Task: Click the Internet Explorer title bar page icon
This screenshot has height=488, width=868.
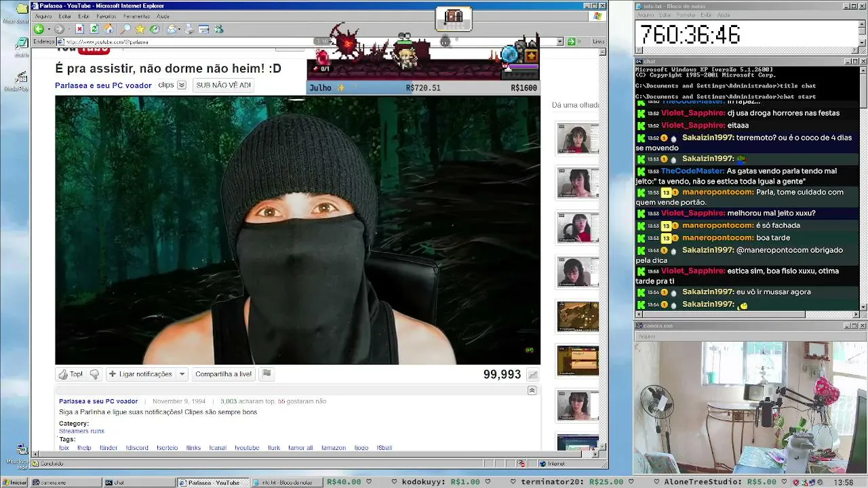Action: tap(35, 6)
